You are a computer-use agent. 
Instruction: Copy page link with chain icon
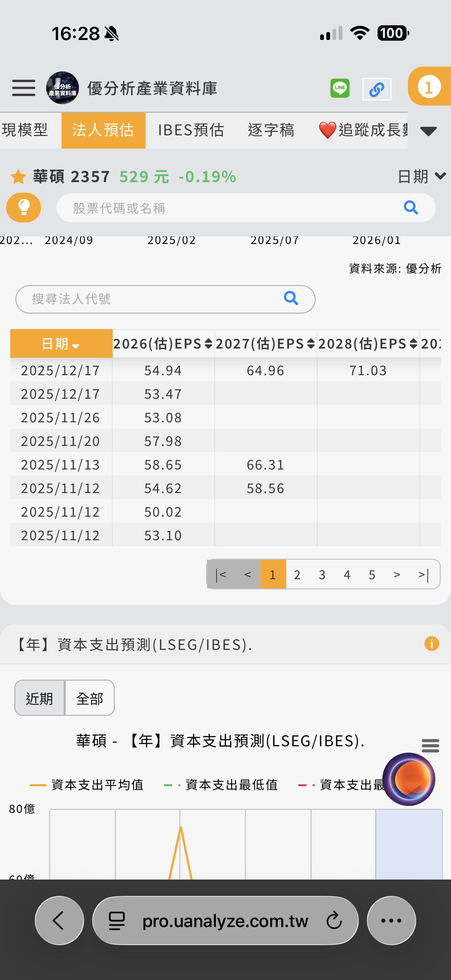point(377,89)
